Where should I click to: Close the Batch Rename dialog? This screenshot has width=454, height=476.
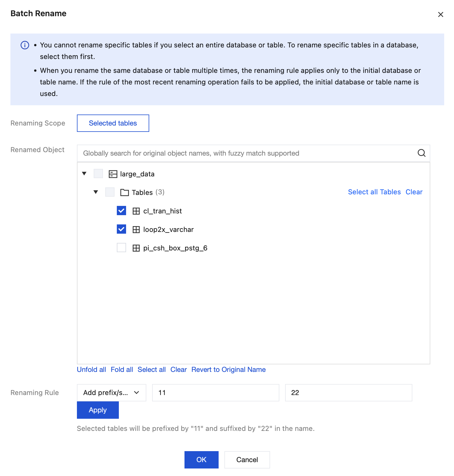pyautogui.click(x=440, y=14)
